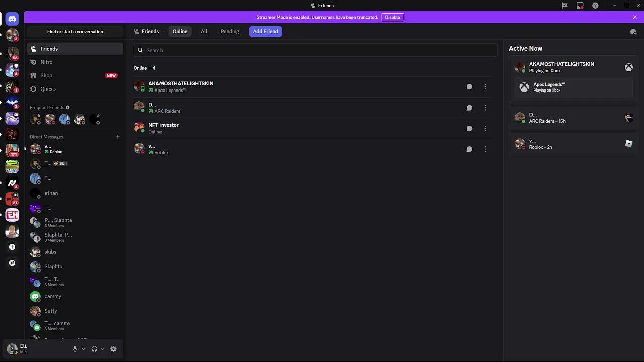
Task: Open DM with user playing Roblox
Action: pyautogui.click(x=75, y=149)
